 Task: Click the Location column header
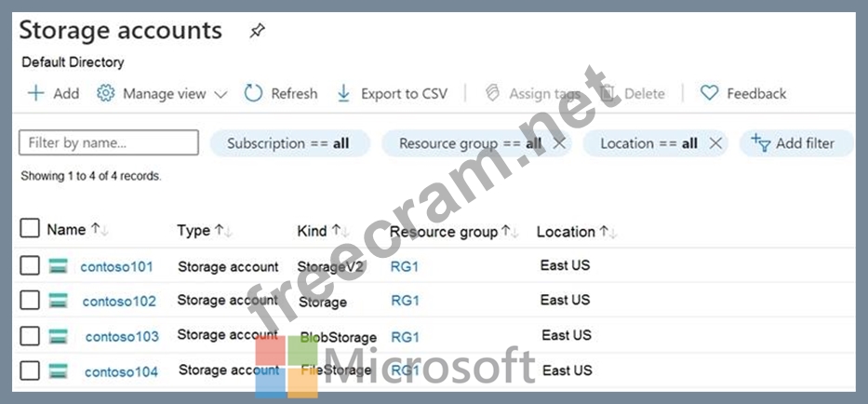pos(566,232)
